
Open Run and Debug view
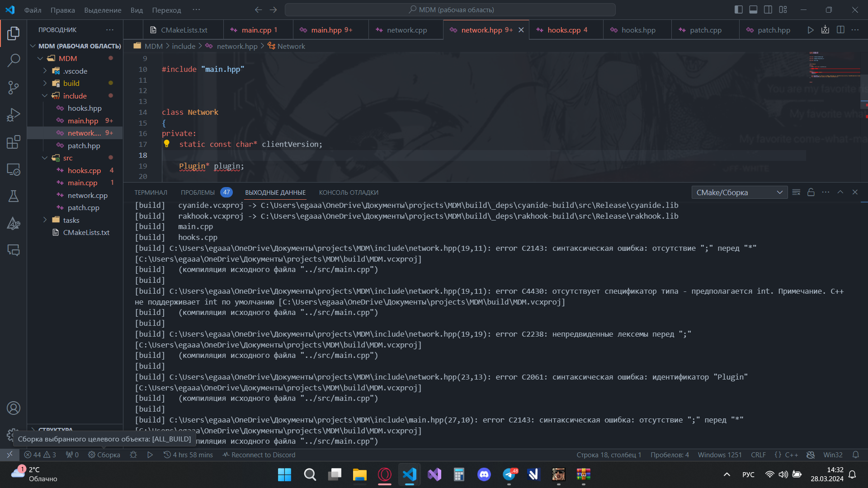coord(14,115)
